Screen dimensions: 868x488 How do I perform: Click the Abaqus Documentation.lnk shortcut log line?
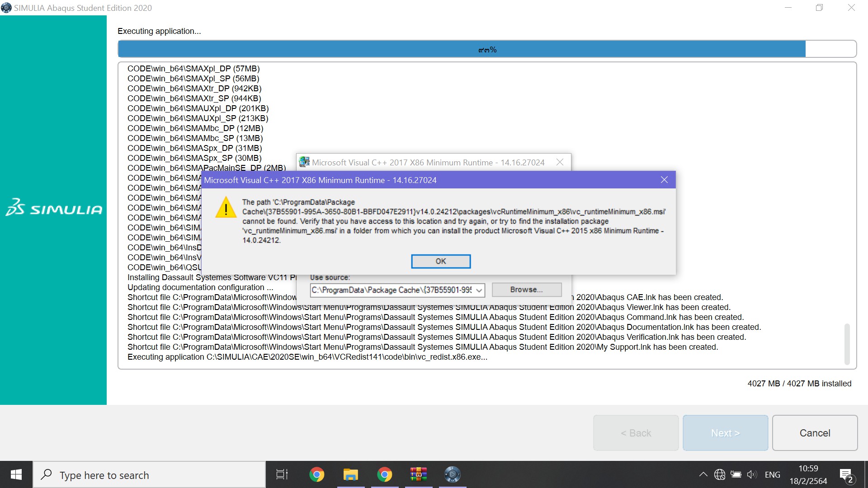tap(444, 327)
